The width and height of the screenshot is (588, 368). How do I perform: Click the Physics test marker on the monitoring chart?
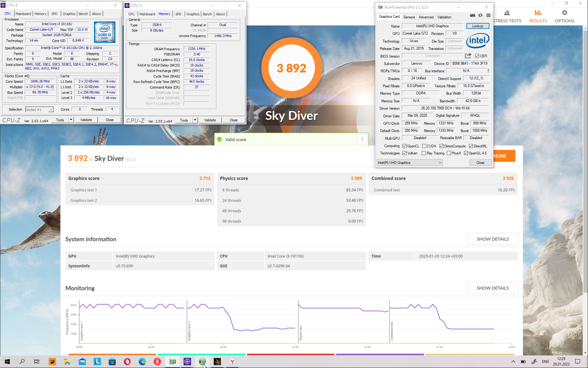(300, 333)
